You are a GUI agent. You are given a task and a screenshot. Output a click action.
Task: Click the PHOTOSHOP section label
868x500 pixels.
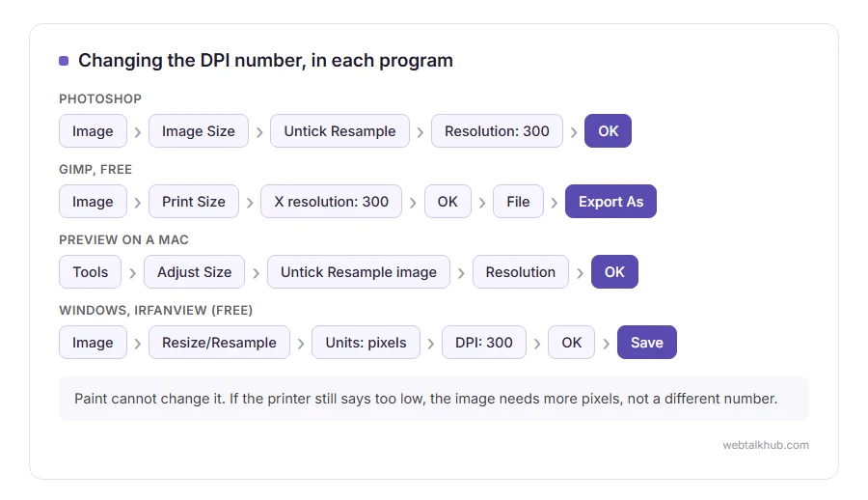pyautogui.click(x=100, y=98)
